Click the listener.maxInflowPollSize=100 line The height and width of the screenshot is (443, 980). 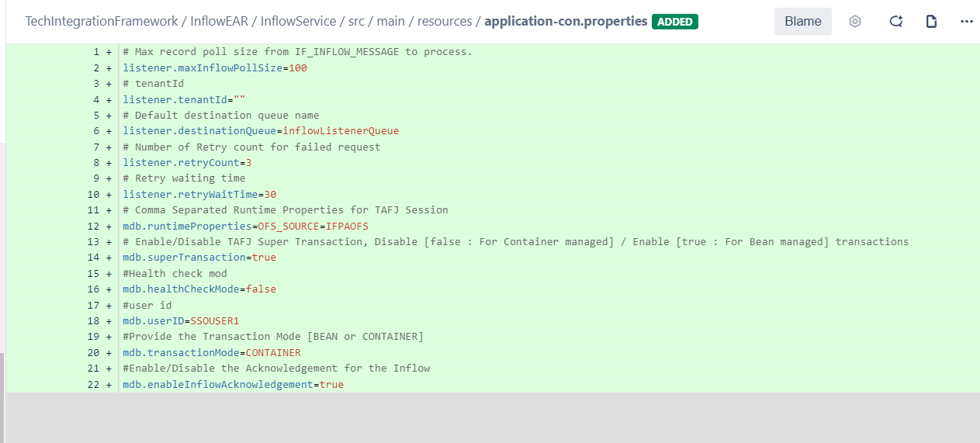tap(215, 68)
